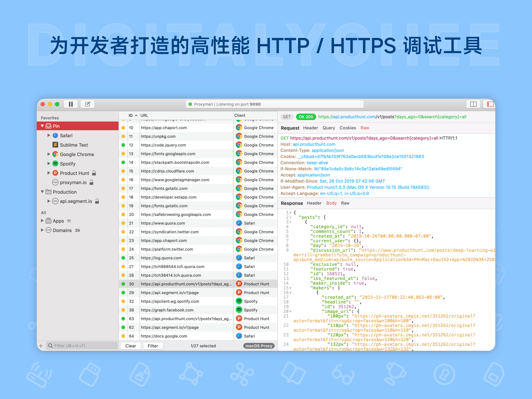The image size is (532, 399).
Task: Switch to the response Body tab
Action: pos(331,203)
